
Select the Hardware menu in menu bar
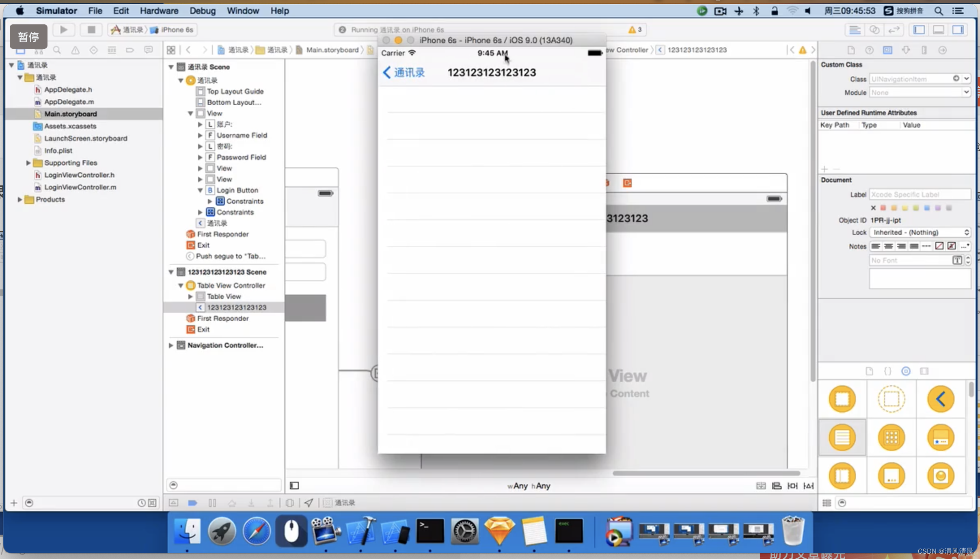[158, 11]
